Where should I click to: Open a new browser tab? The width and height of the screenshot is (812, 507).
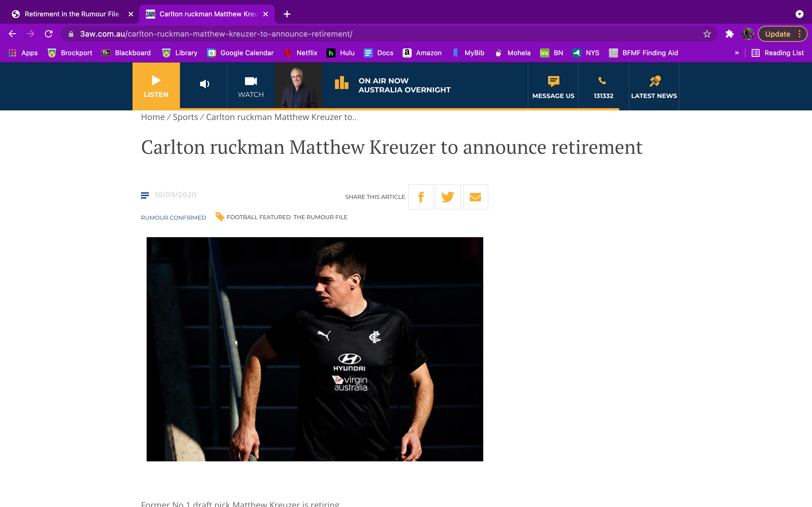[287, 14]
